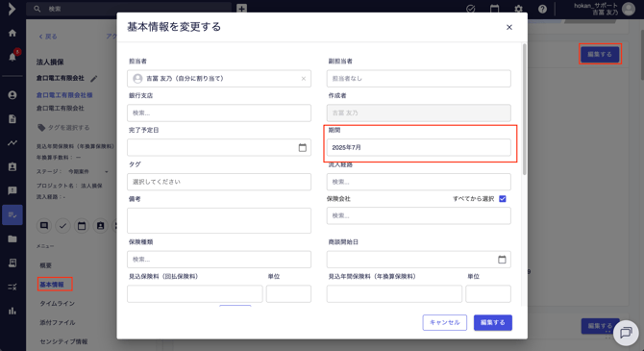The image size is (644, 351).
Task: Open the 保険種類 search field
Action: pos(219,260)
